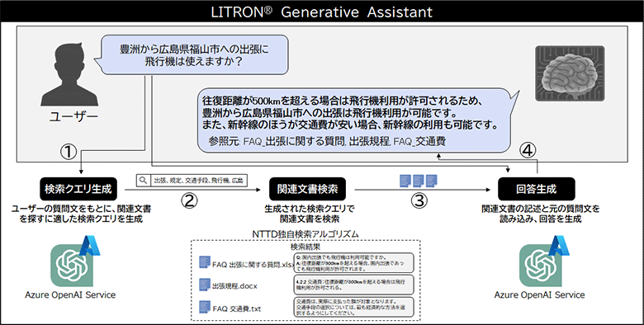
Task: Click the ユーザー label
Action: coord(74,116)
